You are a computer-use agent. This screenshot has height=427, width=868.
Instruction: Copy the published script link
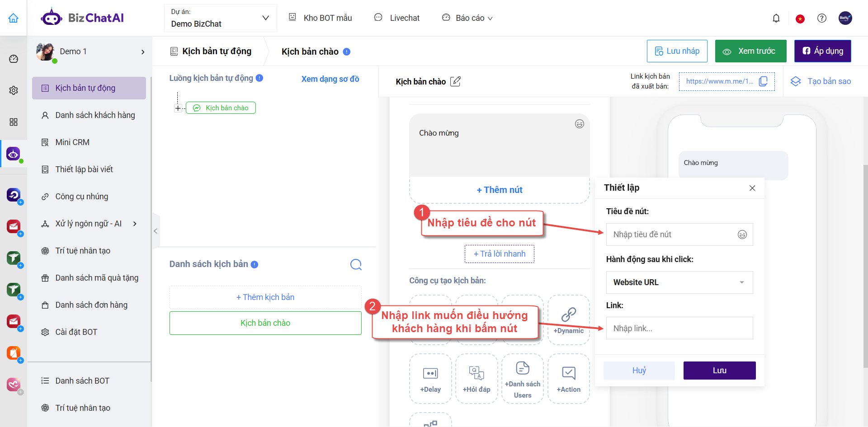(x=763, y=81)
